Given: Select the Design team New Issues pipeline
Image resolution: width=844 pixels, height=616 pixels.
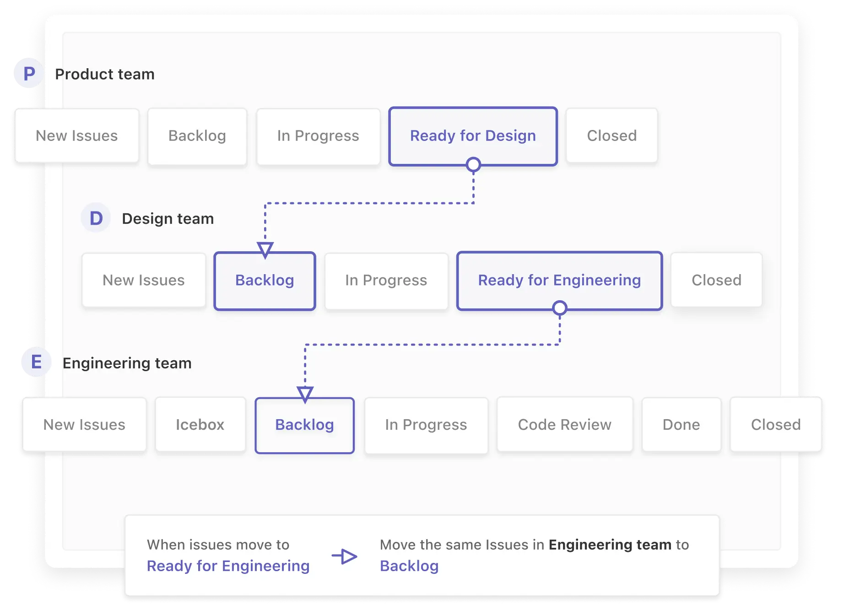Looking at the screenshot, I should 144,280.
